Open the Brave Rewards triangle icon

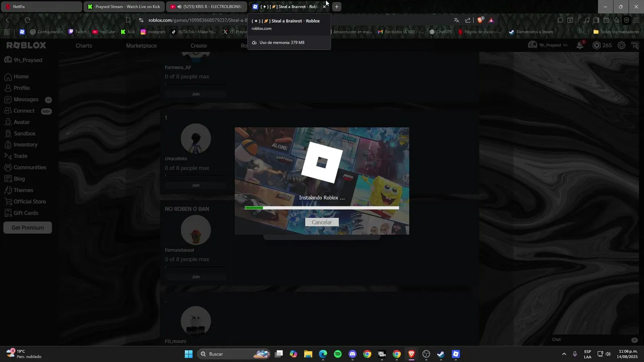[491, 20]
